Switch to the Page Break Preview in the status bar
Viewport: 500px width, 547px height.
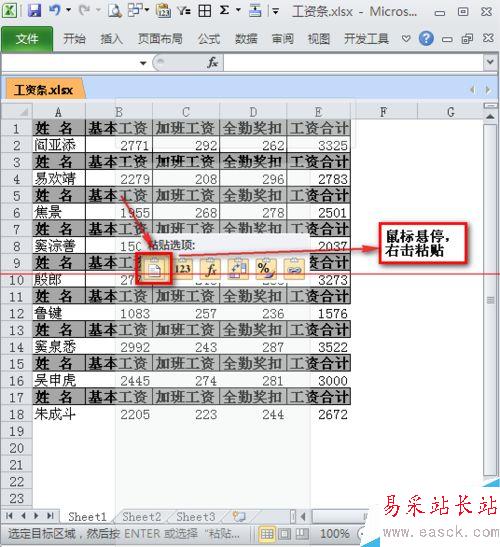pyautogui.click(x=302, y=533)
